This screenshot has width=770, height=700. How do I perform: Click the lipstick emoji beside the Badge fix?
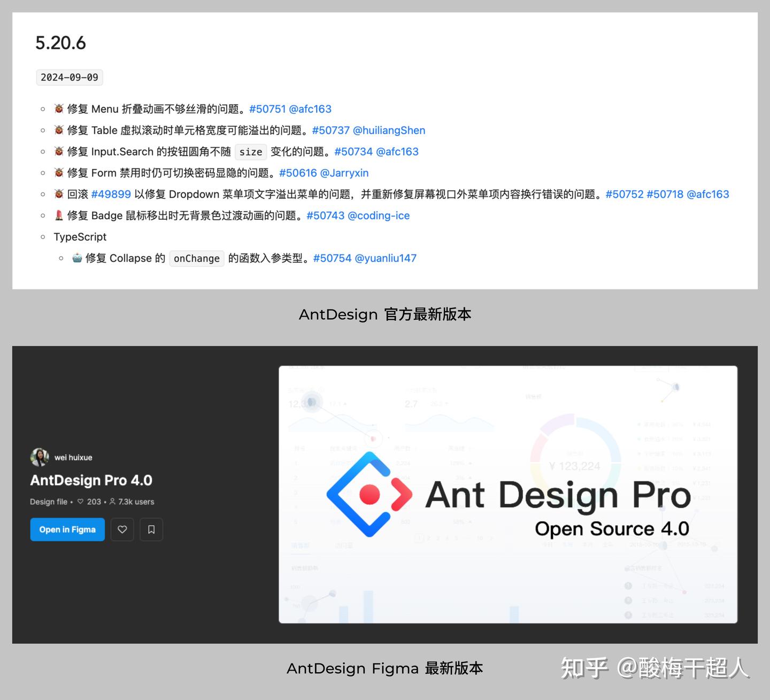pyautogui.click(x=58, y=216)
